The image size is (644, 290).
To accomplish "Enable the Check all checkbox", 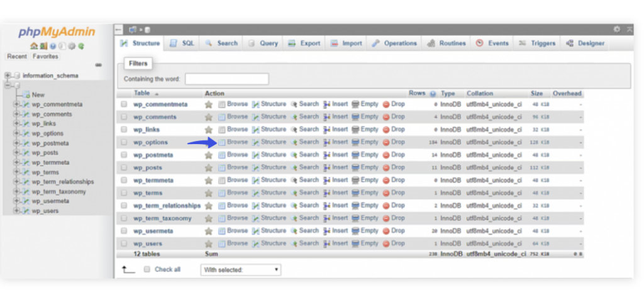I will 147,269.
